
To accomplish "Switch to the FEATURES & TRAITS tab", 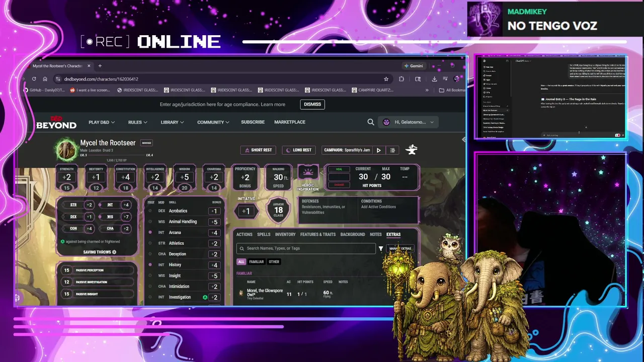I will 318,234.
